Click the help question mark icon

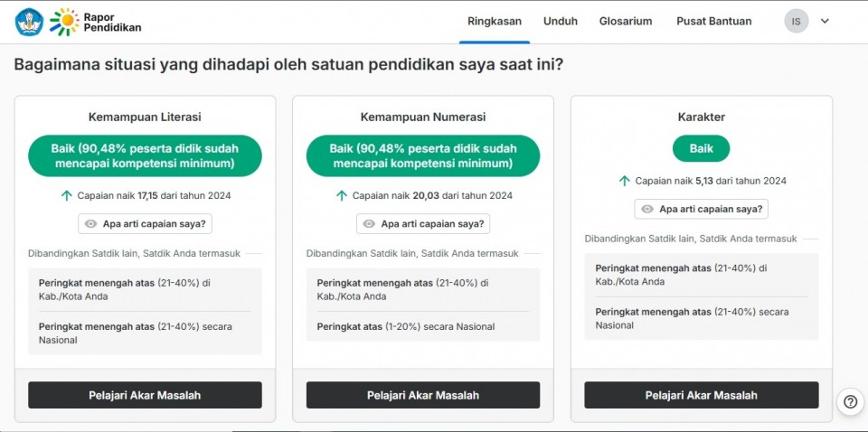(850, 402)
